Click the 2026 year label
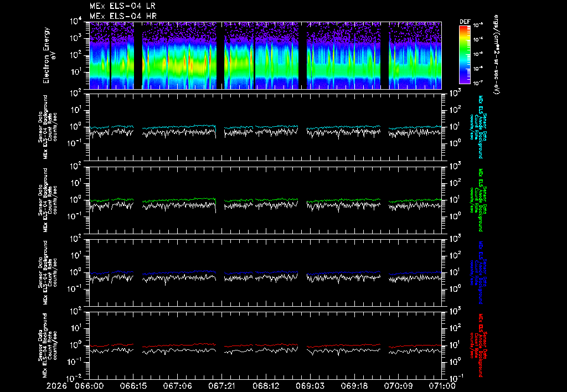 [56, 386]
